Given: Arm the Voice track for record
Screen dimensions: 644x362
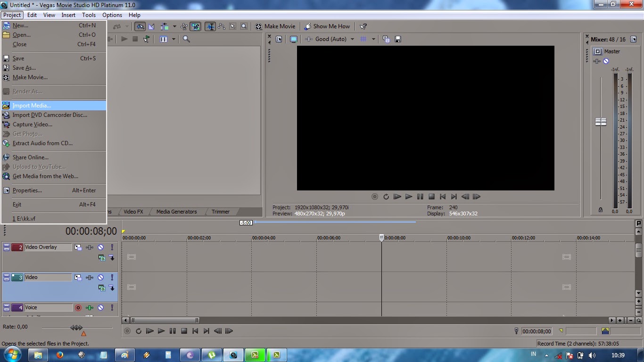Looking at the screenshot, I should coord(78,307).
